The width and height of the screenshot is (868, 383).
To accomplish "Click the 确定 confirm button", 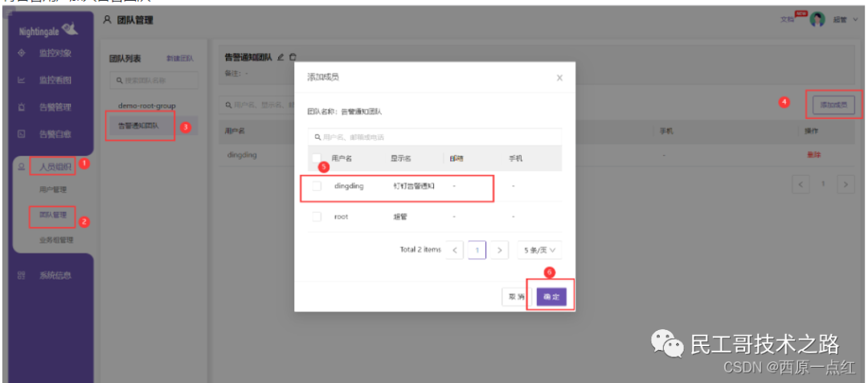I will click(x=551, y=297).
